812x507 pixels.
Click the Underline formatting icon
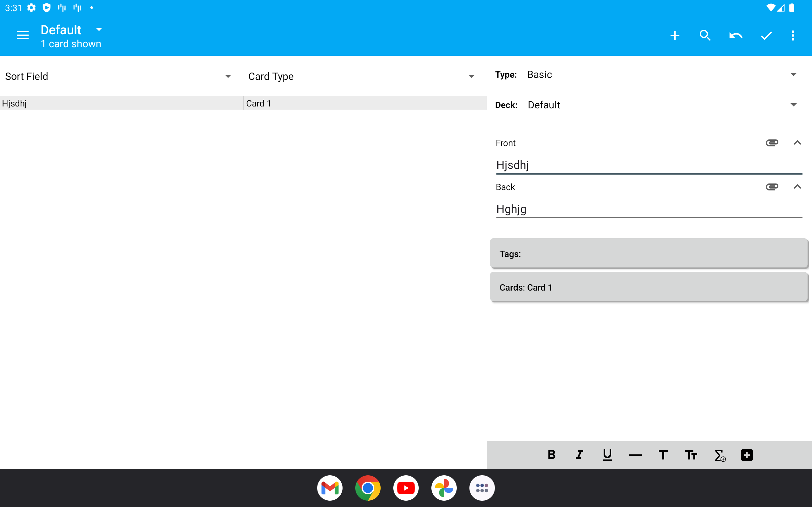[x=607, y=455]
